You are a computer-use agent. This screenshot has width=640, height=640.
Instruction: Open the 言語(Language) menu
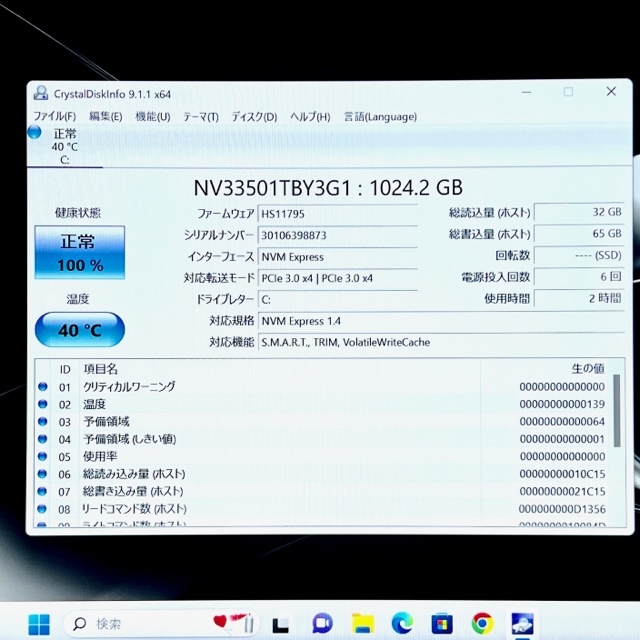click(380, 117)
